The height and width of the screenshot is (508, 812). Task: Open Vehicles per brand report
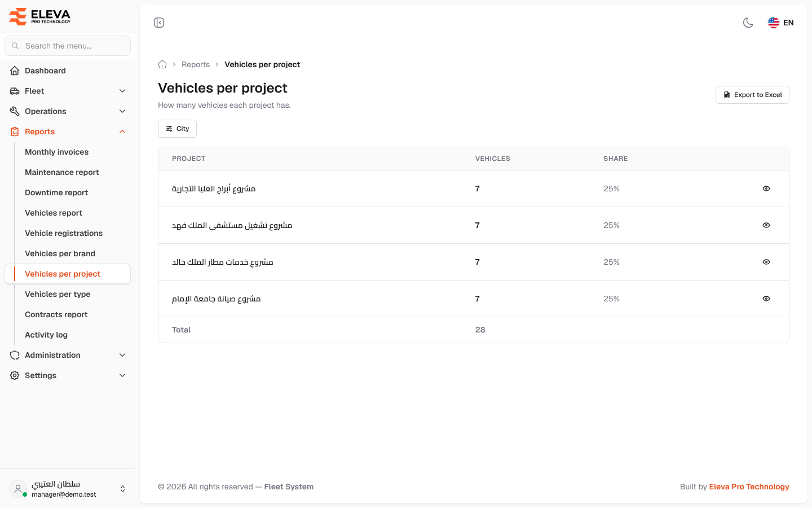coord(60,253)
